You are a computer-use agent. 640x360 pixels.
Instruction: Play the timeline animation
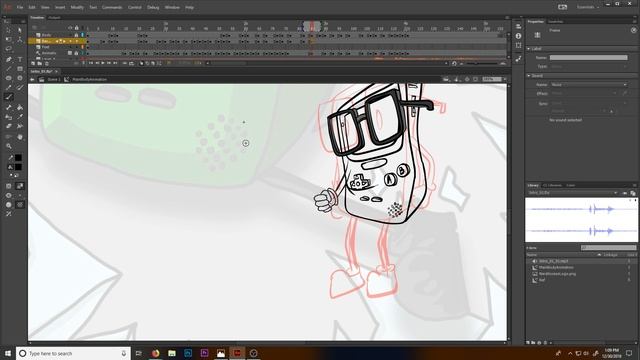103,63
